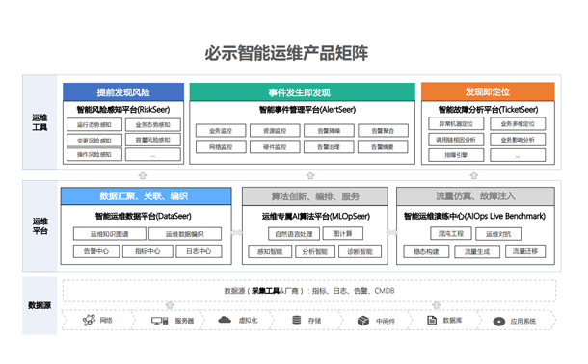This screenshot has width=588, height=364.
Task: Open the 运维知识图谱 box in DataSeer
Action: pyautogui.click(x=110, y=234)
